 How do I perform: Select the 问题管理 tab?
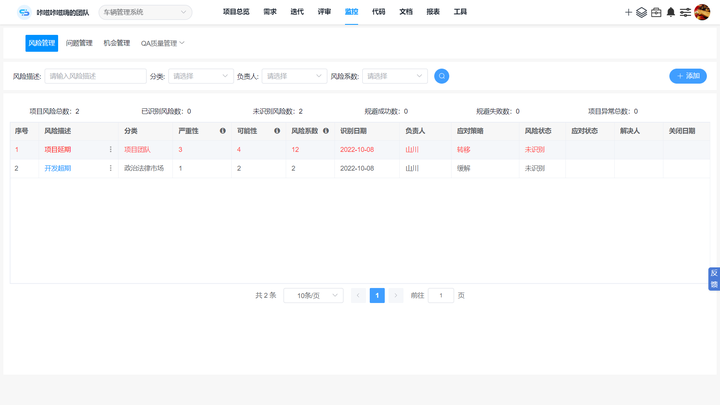[79, 43]
